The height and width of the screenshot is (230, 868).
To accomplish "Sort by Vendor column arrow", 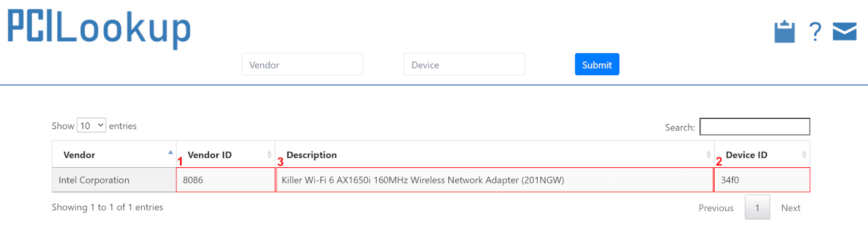I will coord(171,152).
